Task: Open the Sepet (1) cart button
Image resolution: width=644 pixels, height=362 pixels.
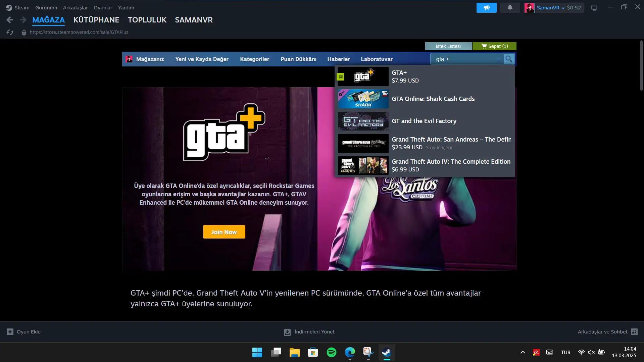Action: click(x=494, y=46)
